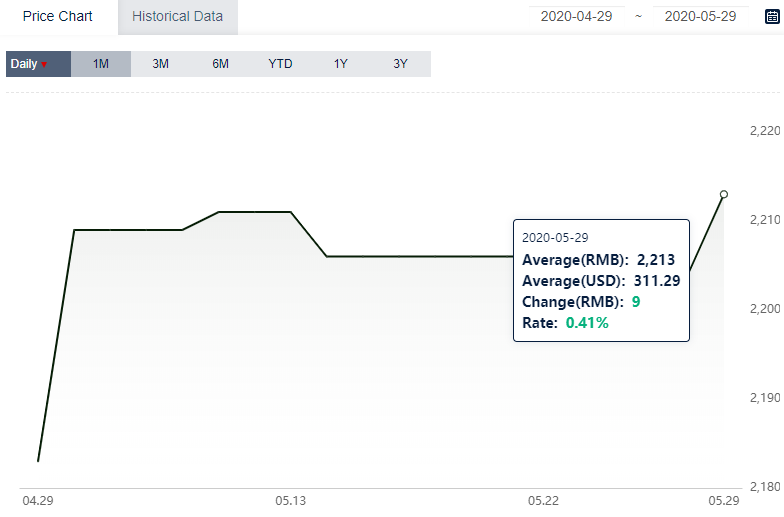Viewport: 784px width, 517px height.
Task: Click the 05.13 x-axis label
Action: click(x=290, y=501)
